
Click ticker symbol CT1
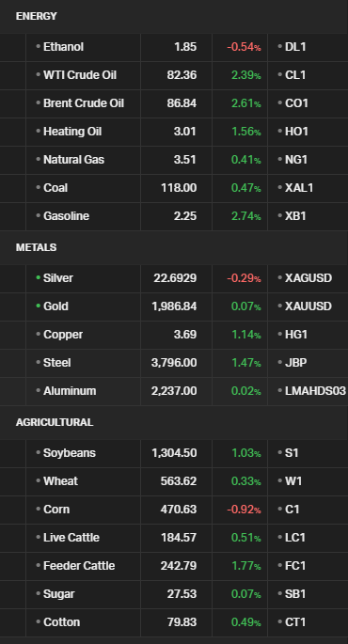(x=295, y=622)
